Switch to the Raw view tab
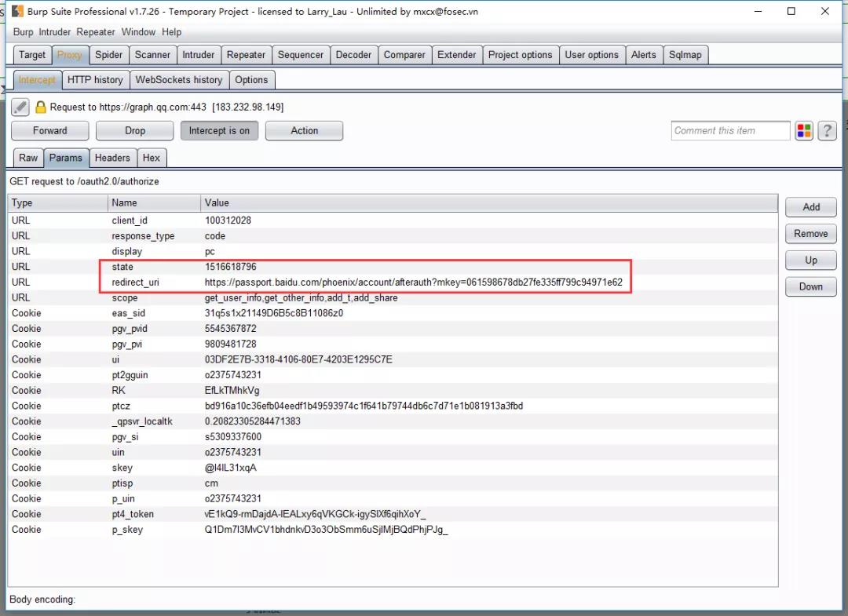The height and width of the screenshot is (616, 848). (x=28, y=158)
